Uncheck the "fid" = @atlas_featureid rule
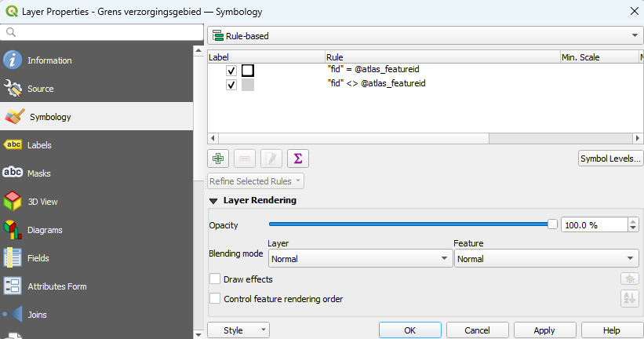 pyautogui.click(x=231, y=71)
